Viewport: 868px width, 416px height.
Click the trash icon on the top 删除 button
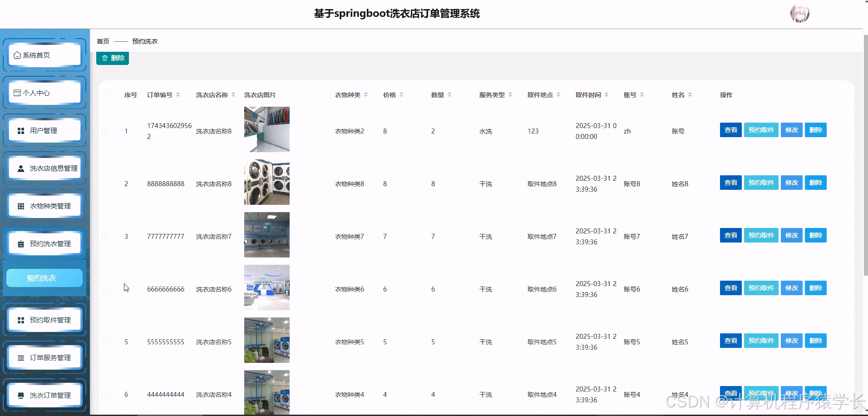[x=105, y=58]
